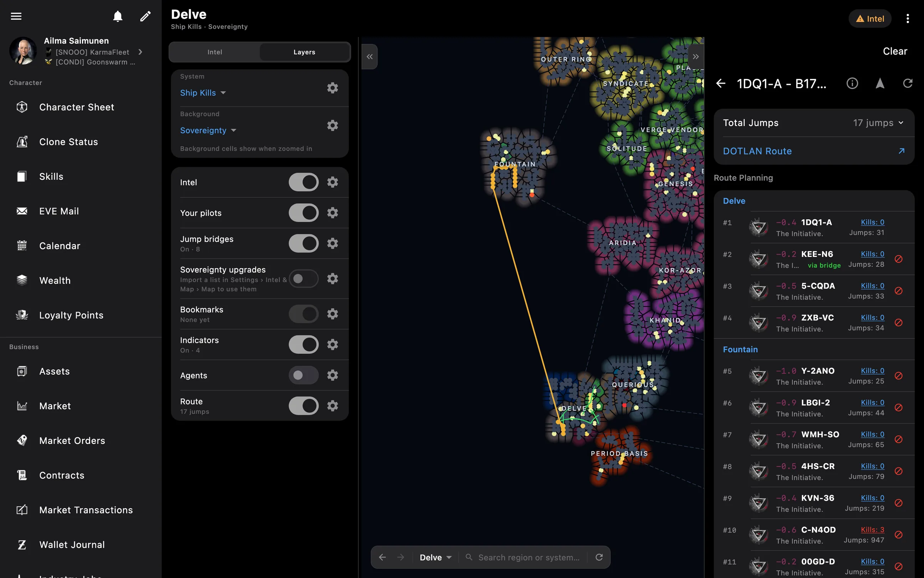Open Ship Kills layer settings gear

[x=333, y=88]
